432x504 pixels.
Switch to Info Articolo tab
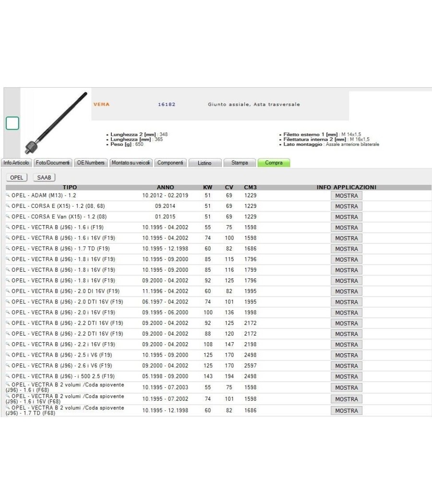16,163
